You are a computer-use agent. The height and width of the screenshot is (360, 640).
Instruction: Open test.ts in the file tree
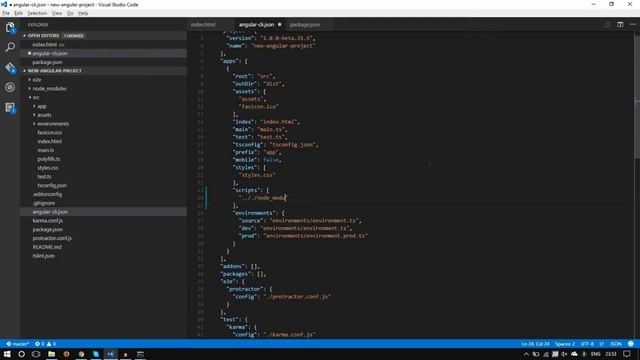(44, 177)
